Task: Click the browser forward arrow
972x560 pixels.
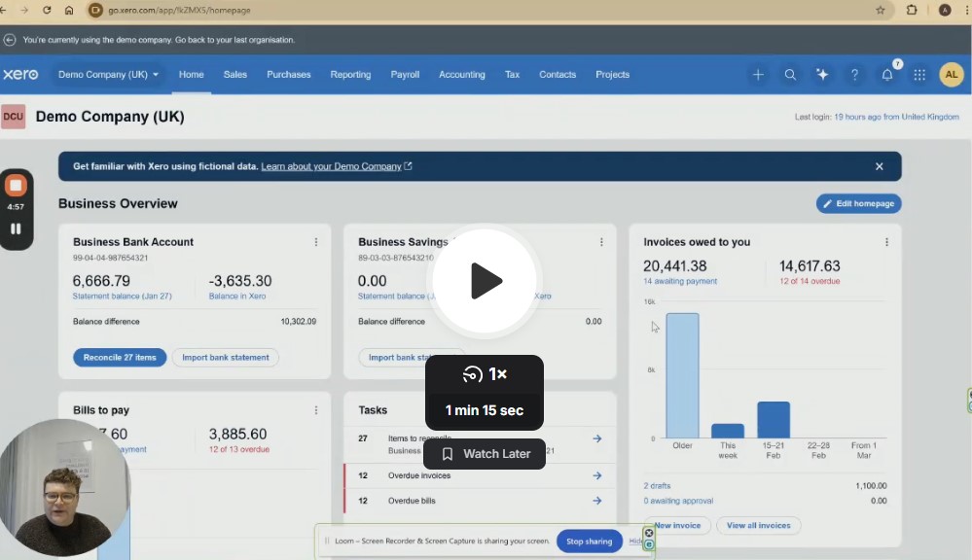Action: [x=24, y=10]
